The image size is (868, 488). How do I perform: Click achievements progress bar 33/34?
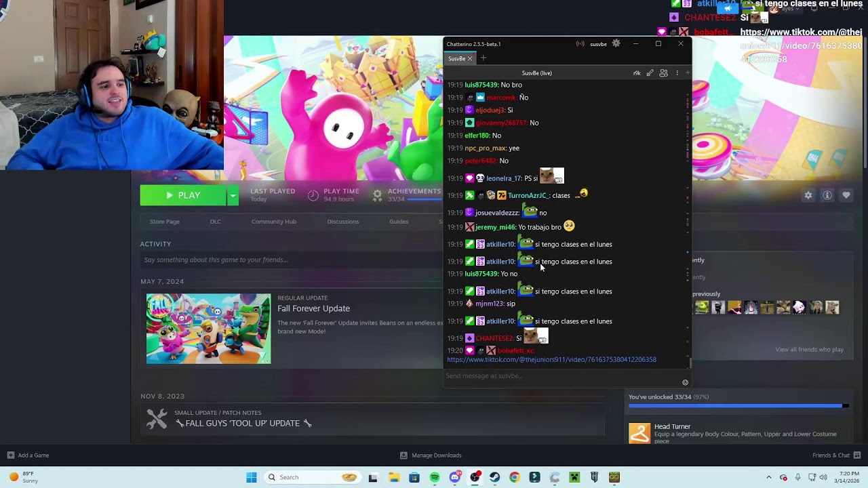(738, 406)
